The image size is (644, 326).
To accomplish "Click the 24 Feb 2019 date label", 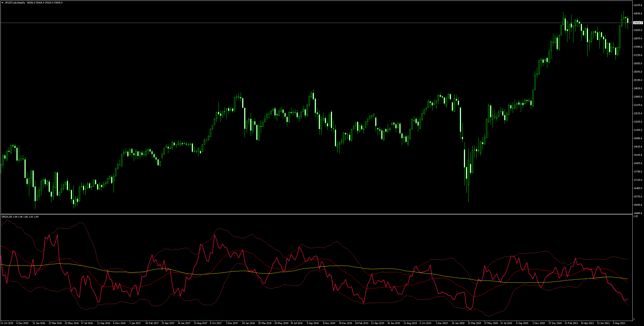I will [362, 323].
